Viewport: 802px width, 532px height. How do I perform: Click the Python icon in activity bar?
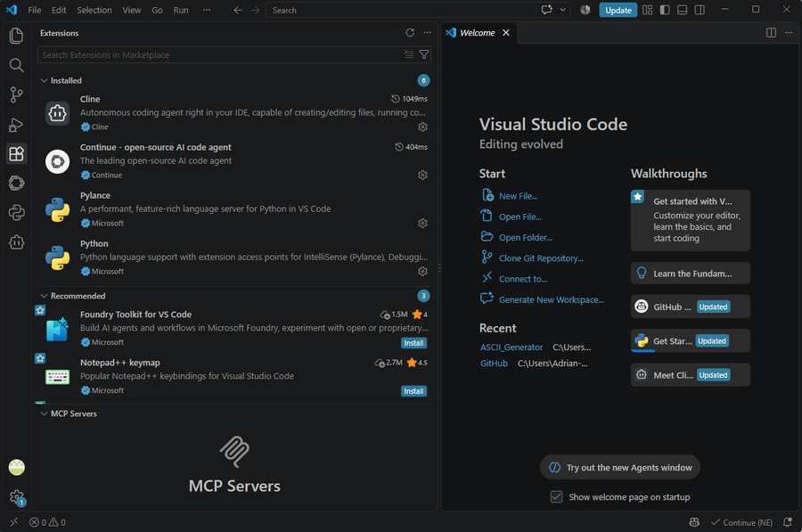tap(16, 212)
